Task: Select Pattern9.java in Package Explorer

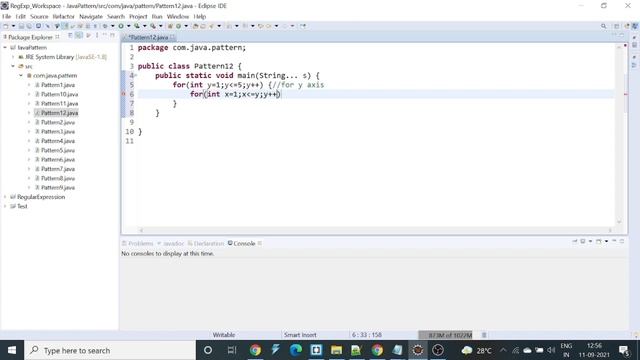Action: pyautogui.click(x=58, y=188)
